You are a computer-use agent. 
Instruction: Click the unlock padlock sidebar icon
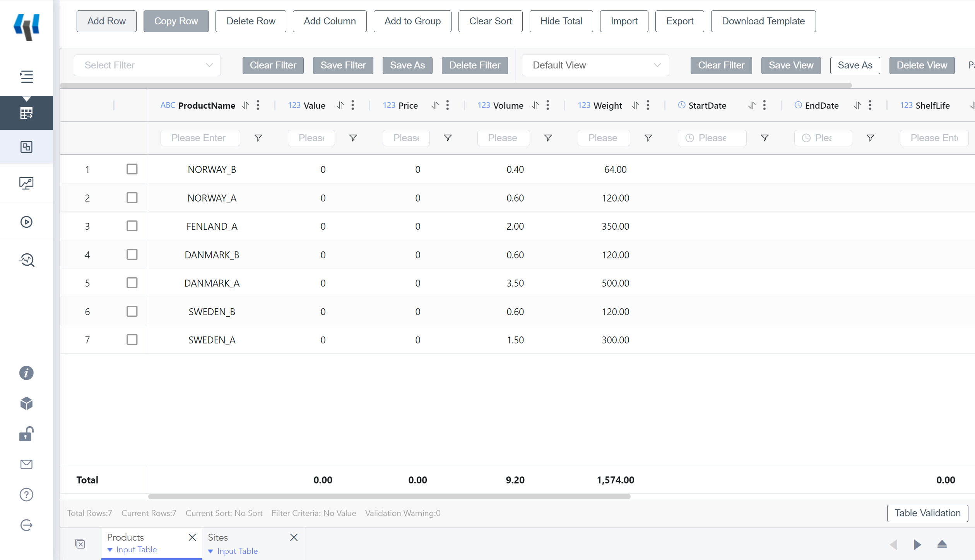pos(26,434)
